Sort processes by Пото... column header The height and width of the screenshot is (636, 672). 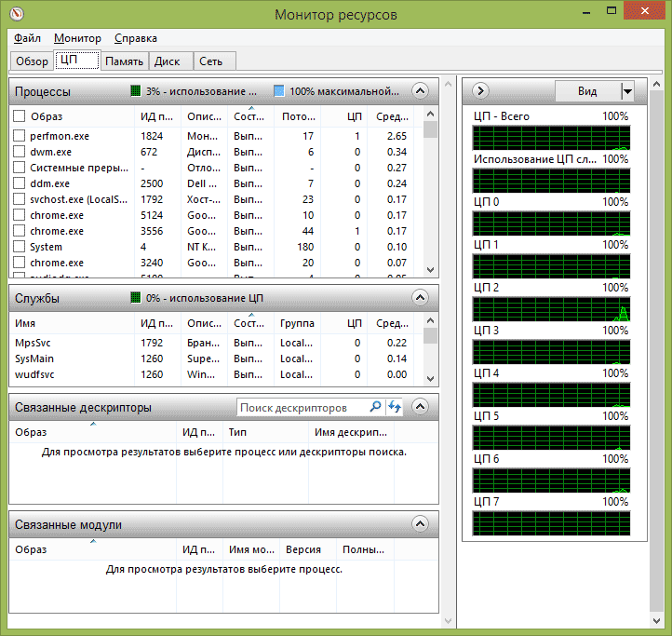[298, 116]
